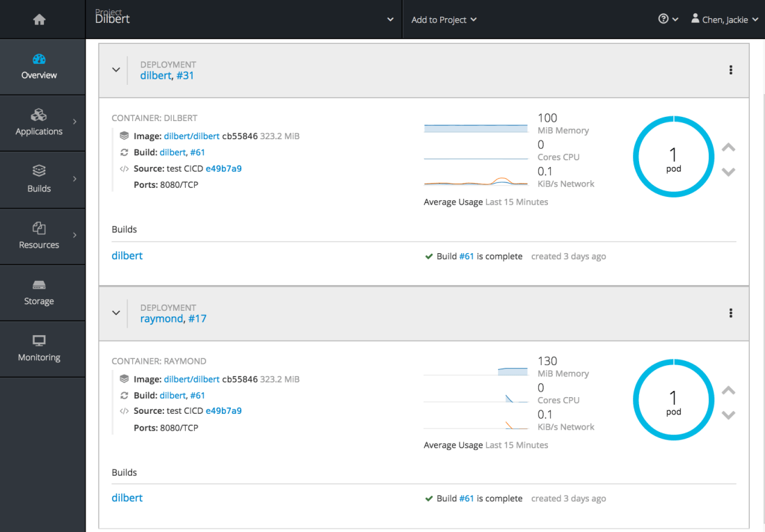Viewport: 765px width, 532px height.
Task: Expand the Builds sidebar menu
Action: tap(39, 179)
